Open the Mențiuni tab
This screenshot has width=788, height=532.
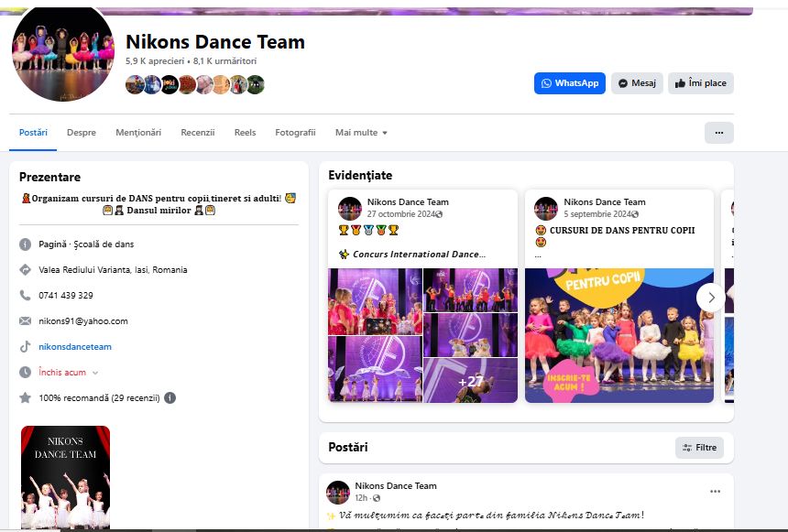pos(138,133)
